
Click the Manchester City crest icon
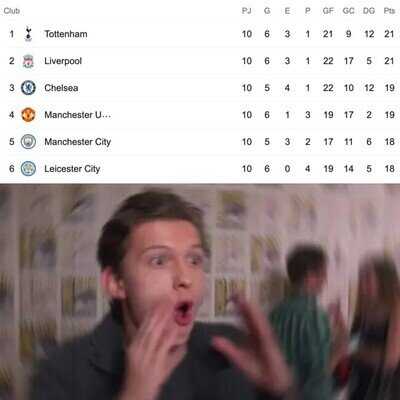pos(28,142)
